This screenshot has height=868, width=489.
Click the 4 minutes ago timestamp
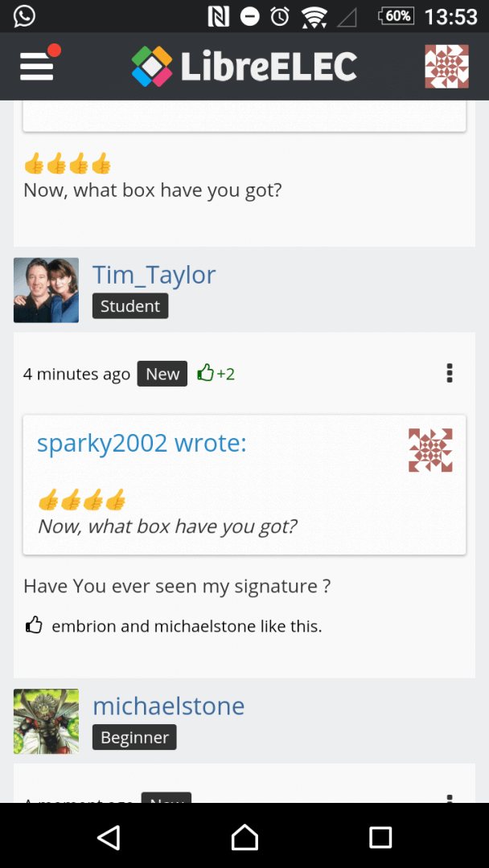[76, 374]
